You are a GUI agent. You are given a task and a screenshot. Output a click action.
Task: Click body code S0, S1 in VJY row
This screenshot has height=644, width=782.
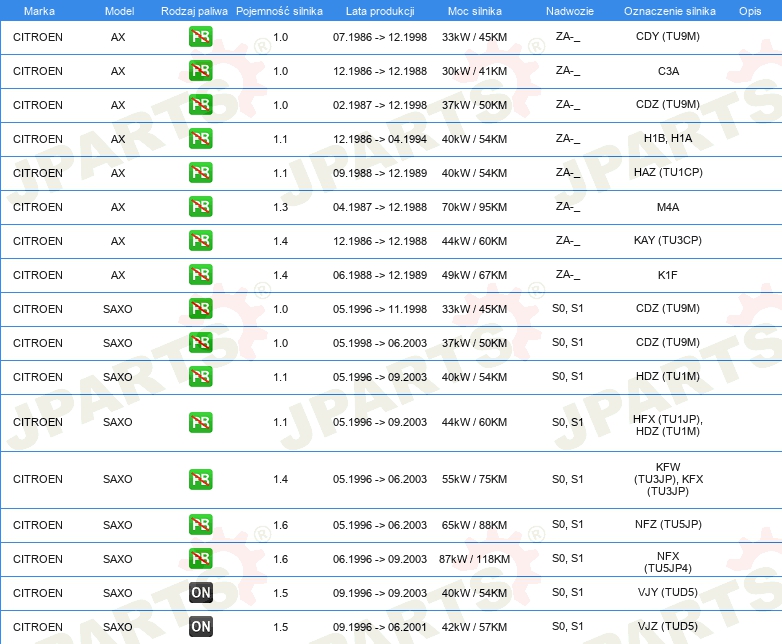pyautogui.click(x=568, y=592)
